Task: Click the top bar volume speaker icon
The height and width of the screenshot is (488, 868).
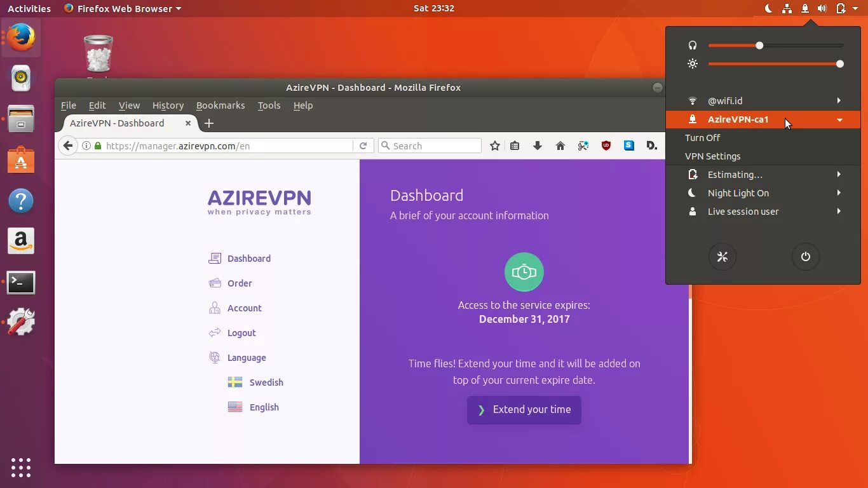Action: (x=822, y=8)
